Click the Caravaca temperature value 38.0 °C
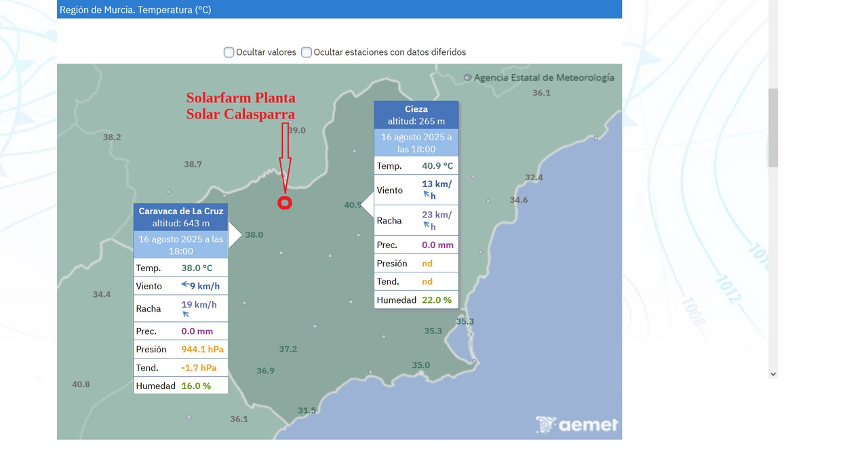Viewport: 868px width, 473px height. click(x=197, y=268)
